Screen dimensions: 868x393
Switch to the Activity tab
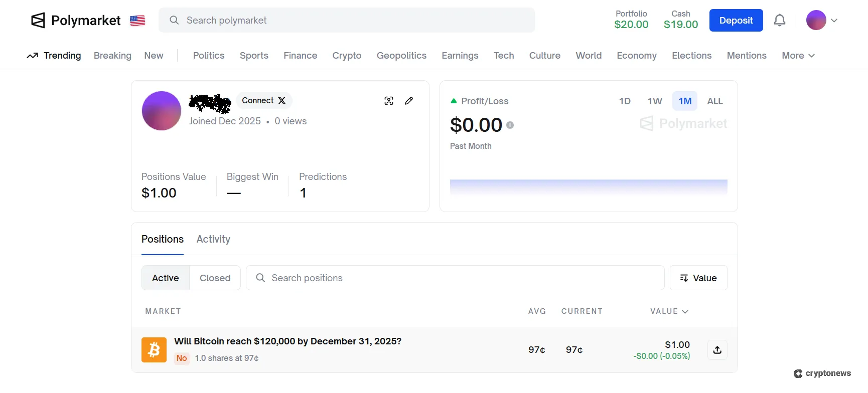[x=213, y=239]
